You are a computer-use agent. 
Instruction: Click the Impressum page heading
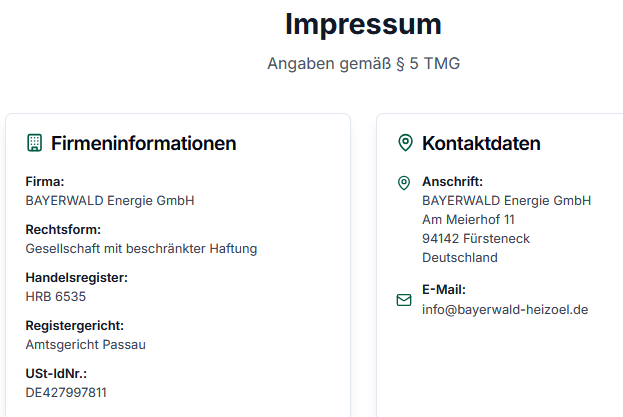tap(363, 24)
